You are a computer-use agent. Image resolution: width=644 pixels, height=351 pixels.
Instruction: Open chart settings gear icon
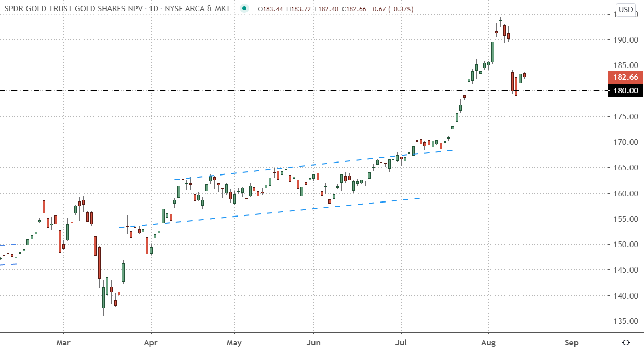pos(626,343)
